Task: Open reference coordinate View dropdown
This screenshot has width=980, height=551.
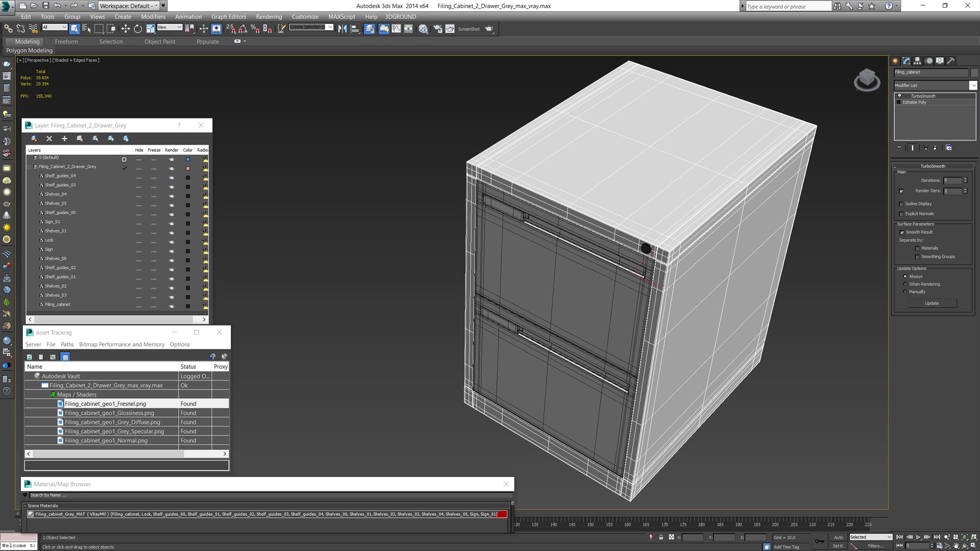Action: [169, 27]
